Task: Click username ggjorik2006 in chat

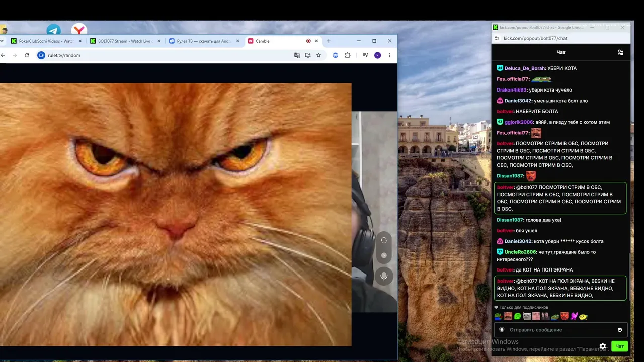Action: pos(519,122)
